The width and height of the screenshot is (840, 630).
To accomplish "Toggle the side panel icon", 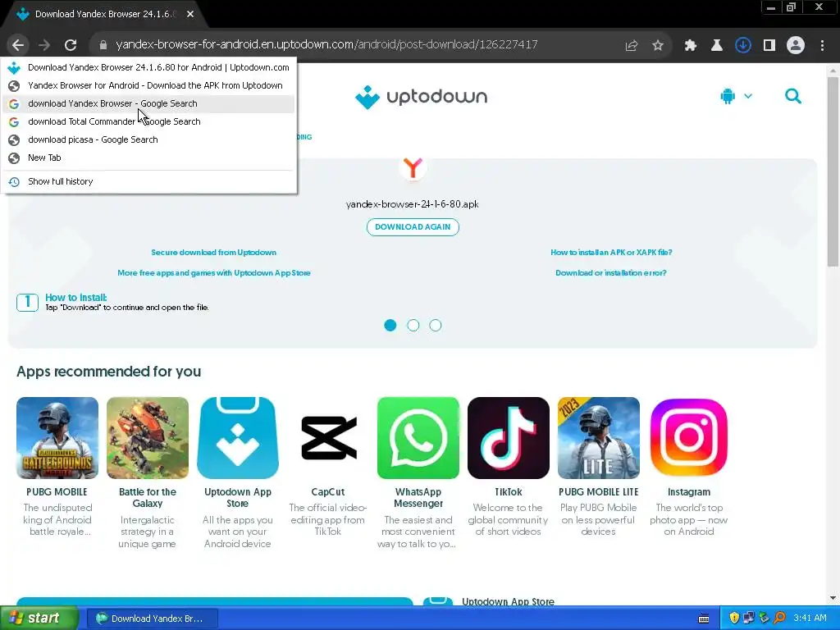I will (769, 46).
